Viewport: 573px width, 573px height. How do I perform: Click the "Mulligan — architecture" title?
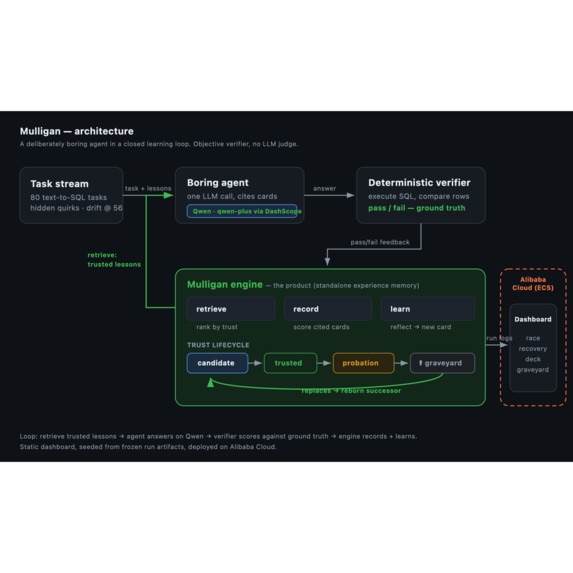(x=77, y=131)
